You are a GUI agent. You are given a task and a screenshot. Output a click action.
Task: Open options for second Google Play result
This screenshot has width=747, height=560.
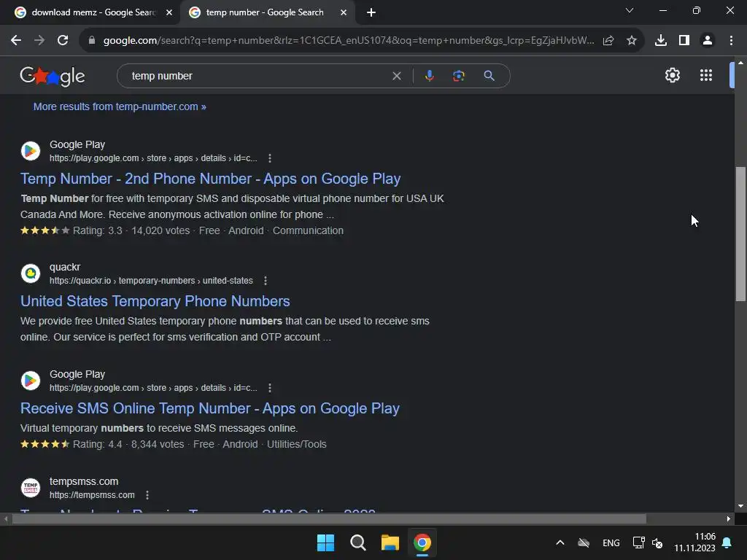click(270, 388)
